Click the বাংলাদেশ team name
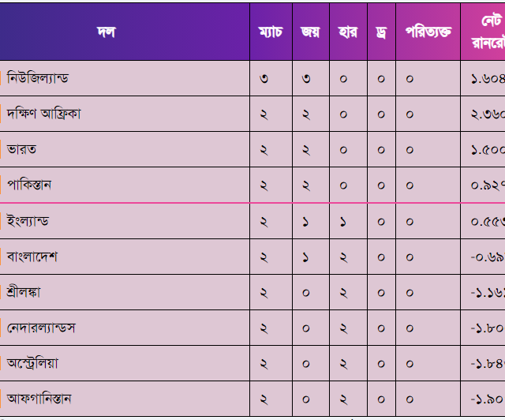The height and width of the screenshot is (420, 505). (32, 257)
